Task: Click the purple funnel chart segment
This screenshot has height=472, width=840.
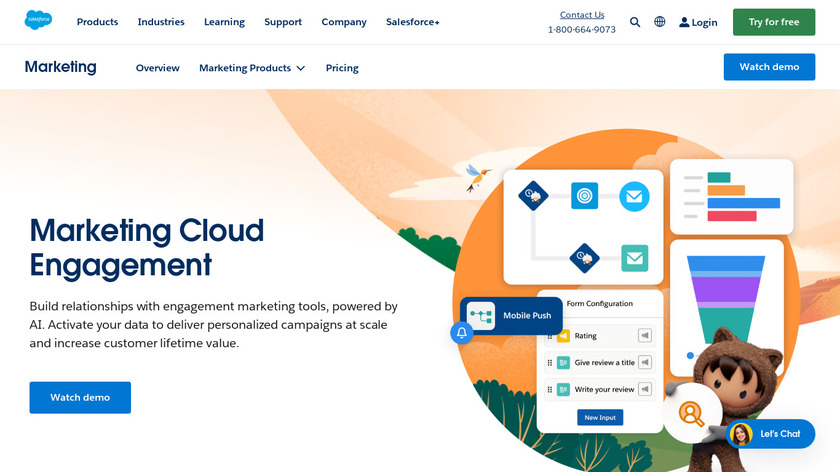Action: [726, 289]
